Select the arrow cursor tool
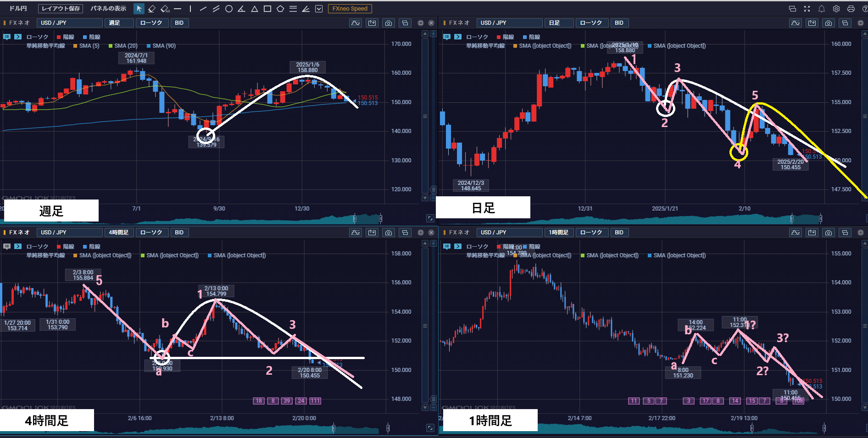The width and height of the screenshot is (868, 438). click(x=139, y=9)
